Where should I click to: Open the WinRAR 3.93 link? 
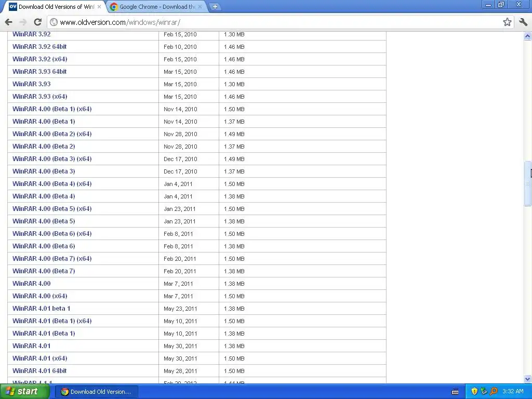32,84
